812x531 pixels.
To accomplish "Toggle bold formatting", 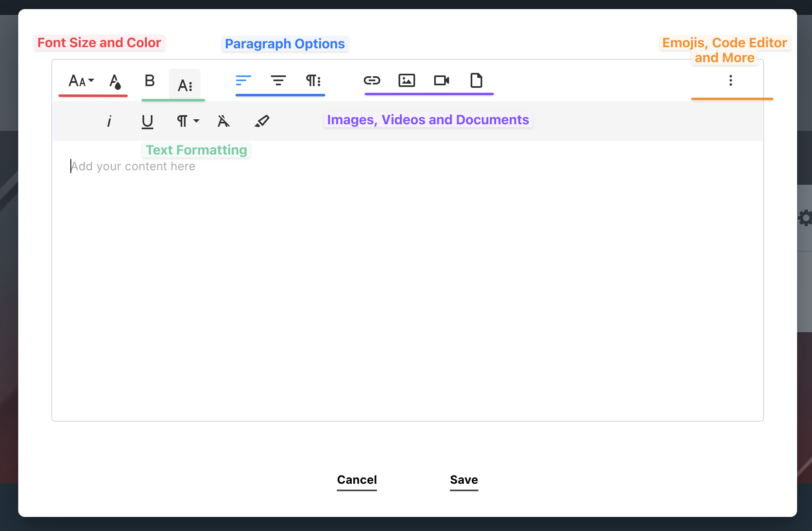I will tap(150, 80).
